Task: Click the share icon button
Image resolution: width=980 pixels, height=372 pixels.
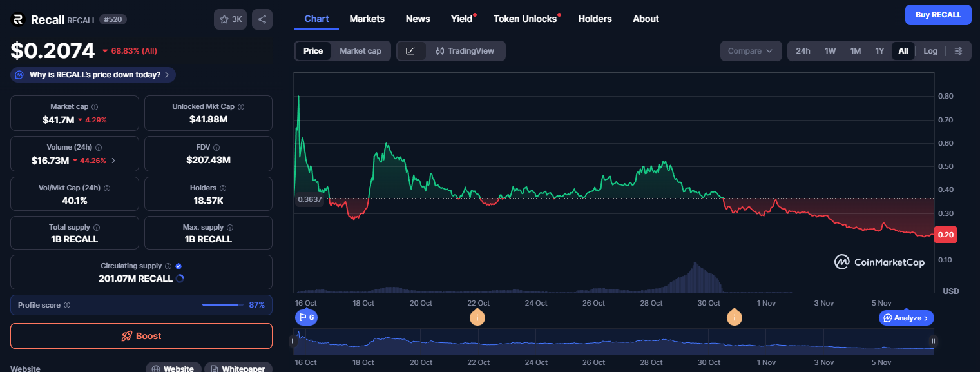Action: point(262,19)
